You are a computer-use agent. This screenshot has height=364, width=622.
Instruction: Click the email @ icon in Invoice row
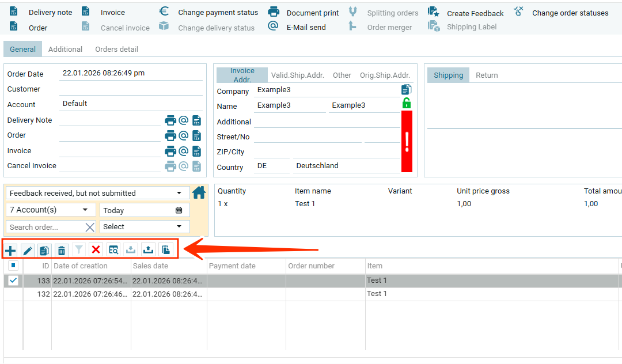pos(183,151)
